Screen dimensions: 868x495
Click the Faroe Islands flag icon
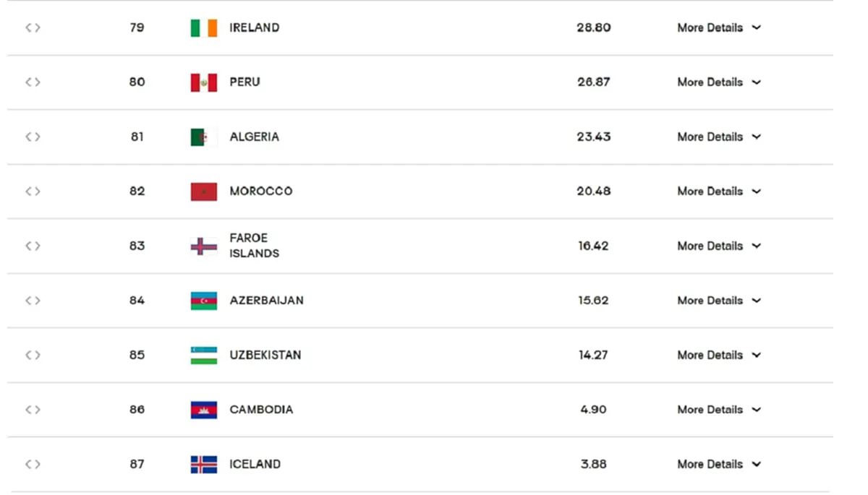[x=203, y=246]
